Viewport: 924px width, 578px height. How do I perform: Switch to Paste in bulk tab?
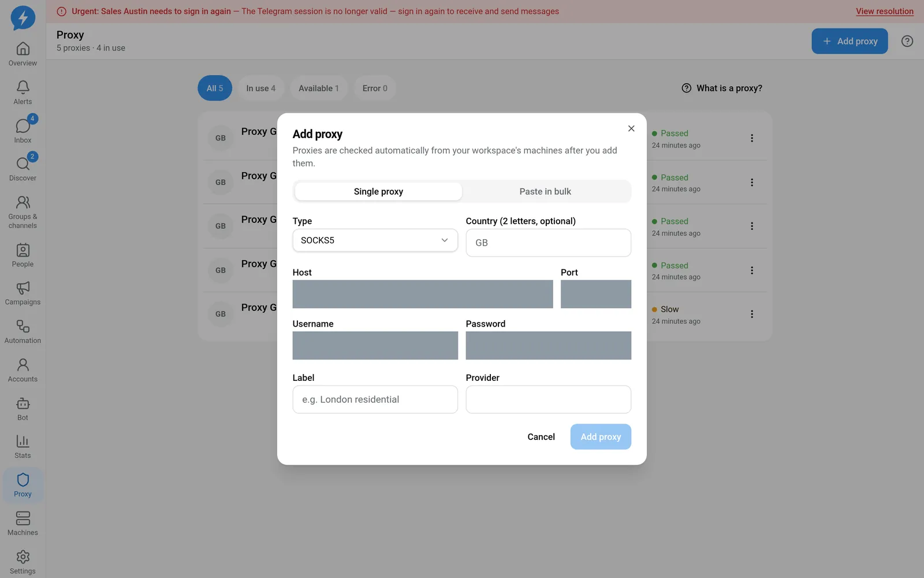coord(545,191)
